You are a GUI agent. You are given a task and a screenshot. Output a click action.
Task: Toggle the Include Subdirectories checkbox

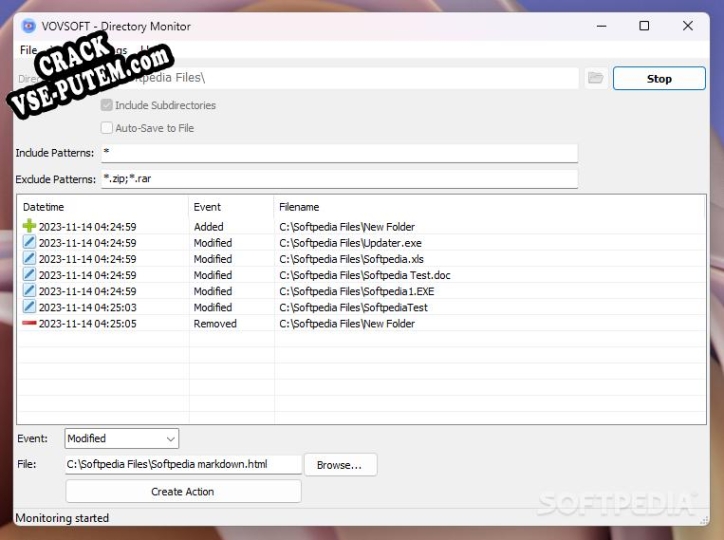[x=107, y=105]
